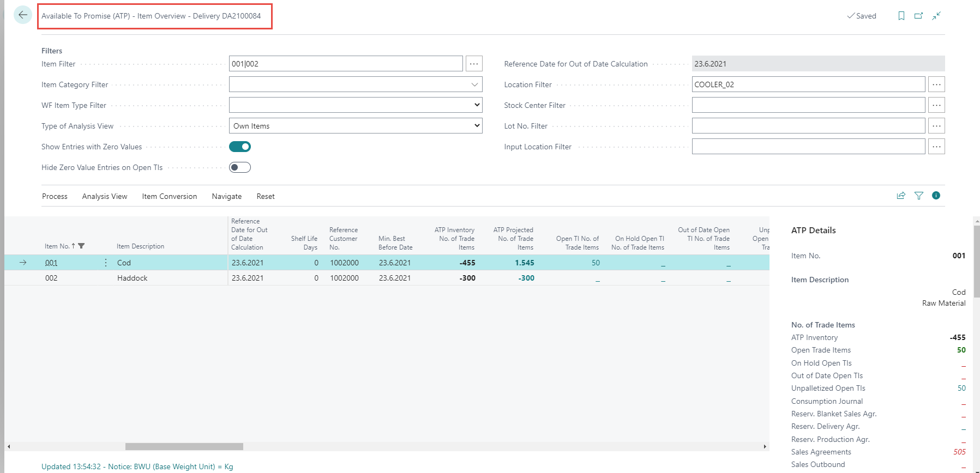Viewport: 980px width, 473px height.
Task: Open the Item Conversion menu
Action: (169, 196)
